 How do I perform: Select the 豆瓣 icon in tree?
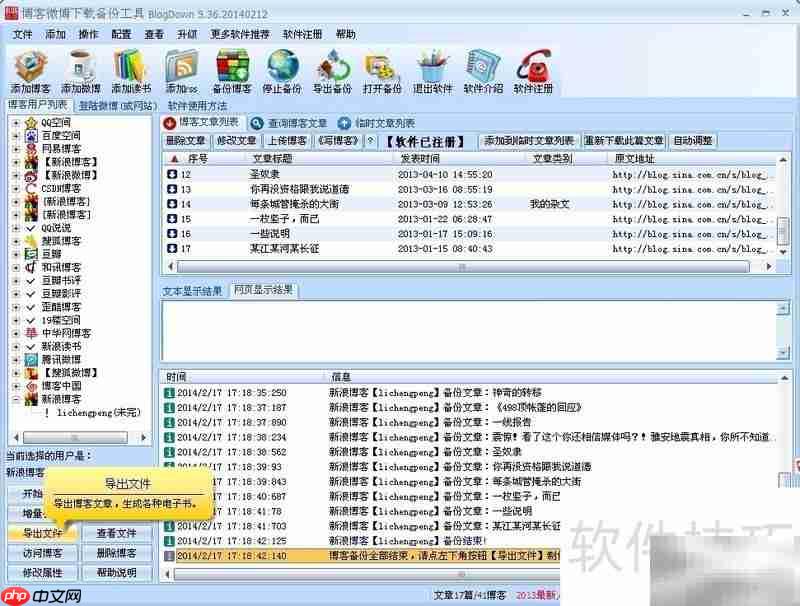[x=31, y=254]
